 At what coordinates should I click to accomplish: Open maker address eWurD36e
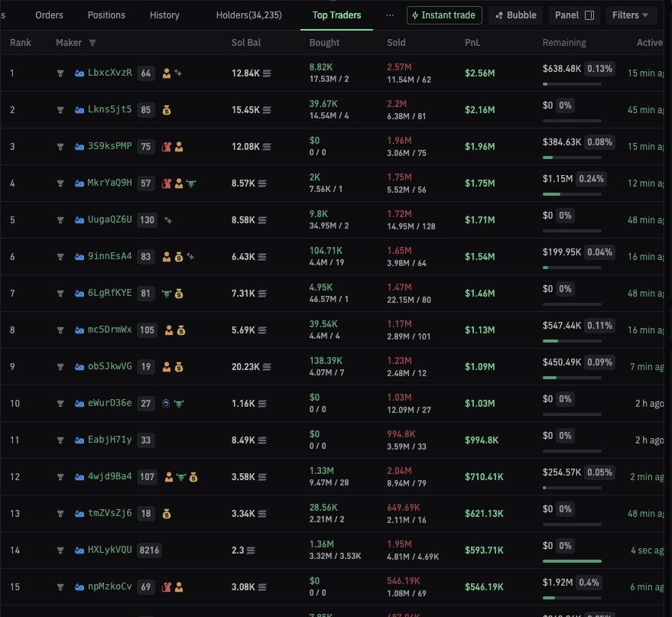(110, 403)
